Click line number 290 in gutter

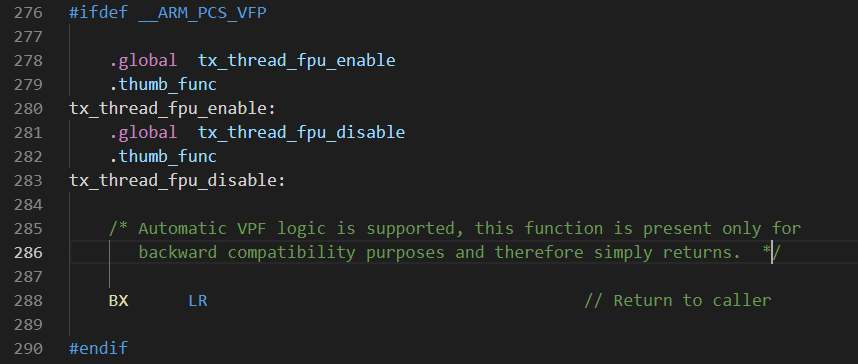pyautogui.click(x=28, y=349)
